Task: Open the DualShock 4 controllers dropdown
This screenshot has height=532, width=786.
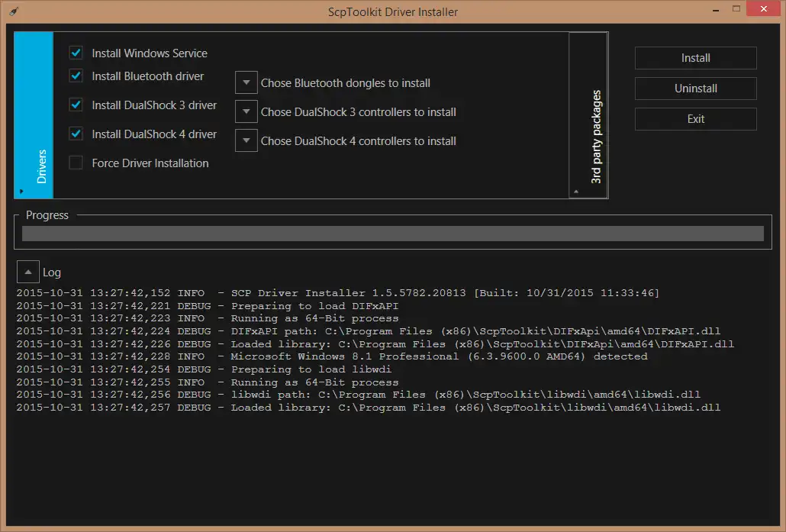Action: [246, 140]
